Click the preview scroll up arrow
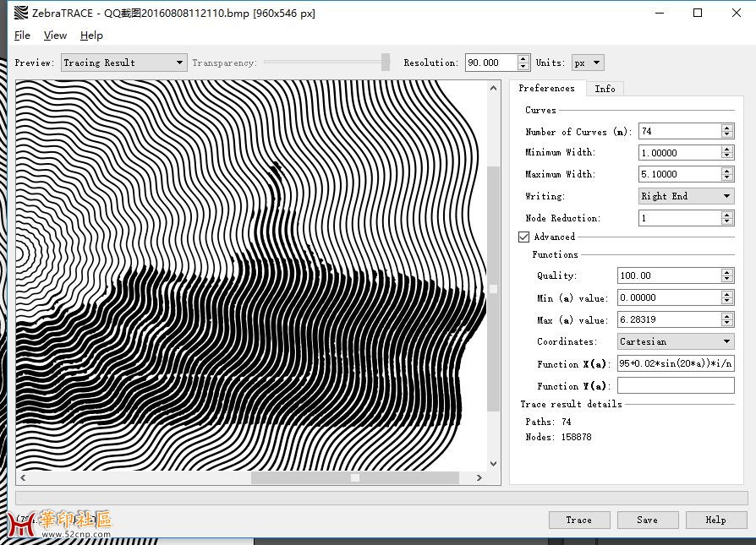Image resolution: width=756 pixels, height=545 pixels. (494, 88)
